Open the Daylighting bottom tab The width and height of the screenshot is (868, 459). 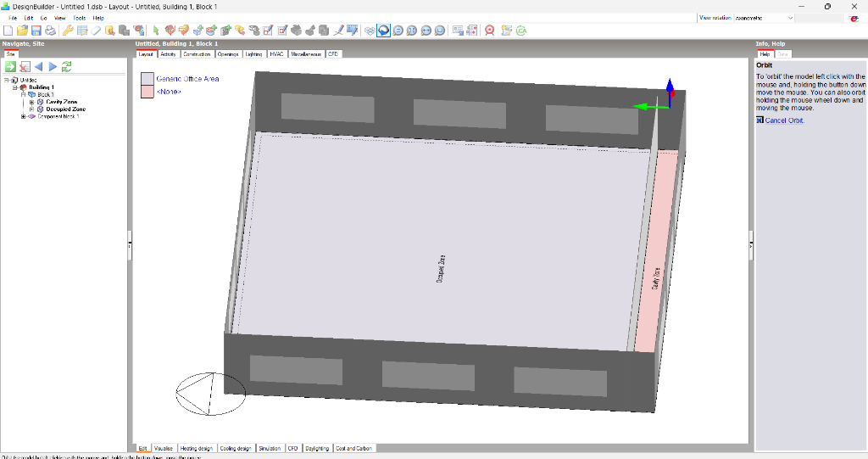317,448
